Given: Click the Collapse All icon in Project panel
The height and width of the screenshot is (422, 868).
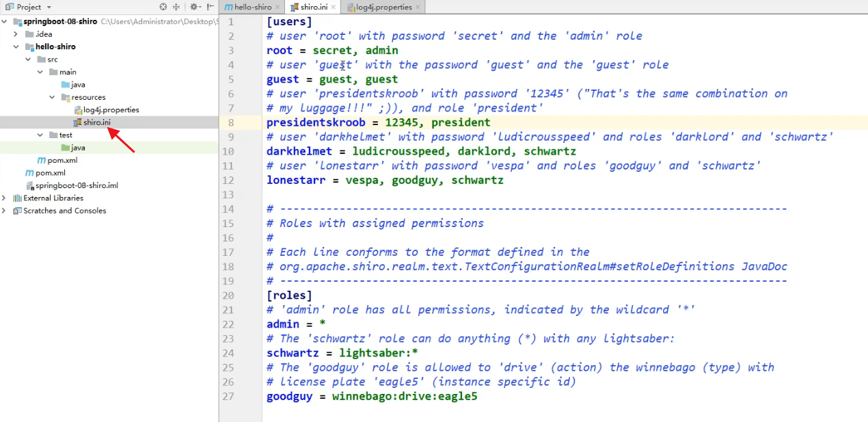Looking at the screenshot, I should [x=176, y=7].
